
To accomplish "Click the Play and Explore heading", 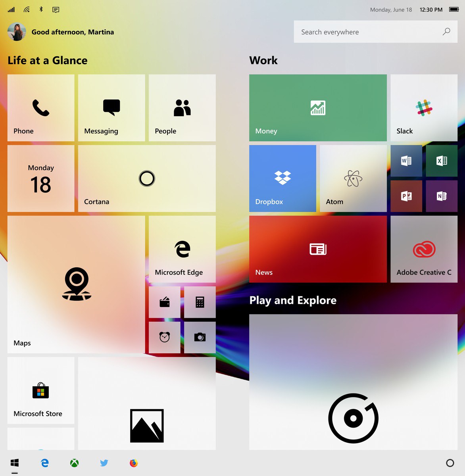I will click(293, 300).
